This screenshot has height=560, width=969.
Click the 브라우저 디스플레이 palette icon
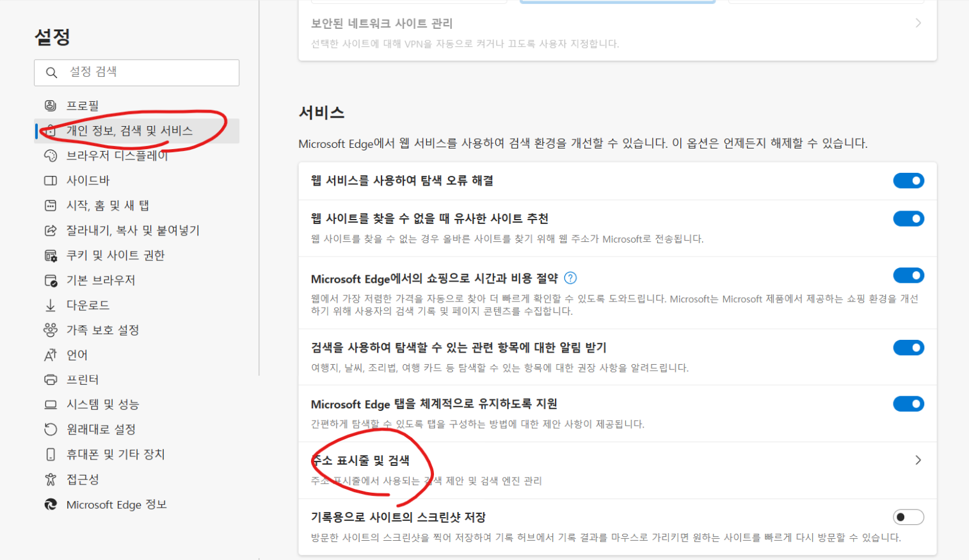(x=51, y=156)
